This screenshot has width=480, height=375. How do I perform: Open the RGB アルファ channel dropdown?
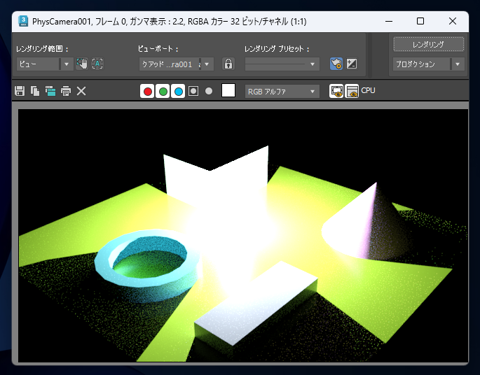pos(282,91)
